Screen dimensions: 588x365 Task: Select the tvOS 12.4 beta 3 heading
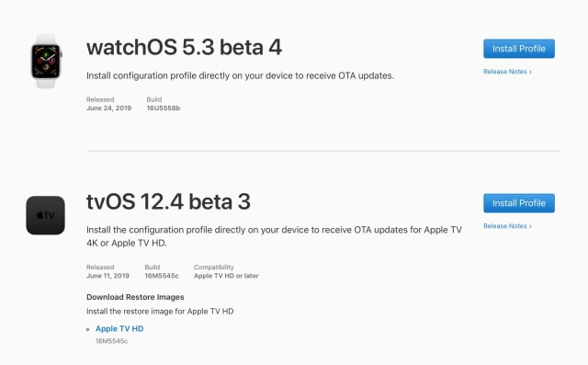point(168,202)
